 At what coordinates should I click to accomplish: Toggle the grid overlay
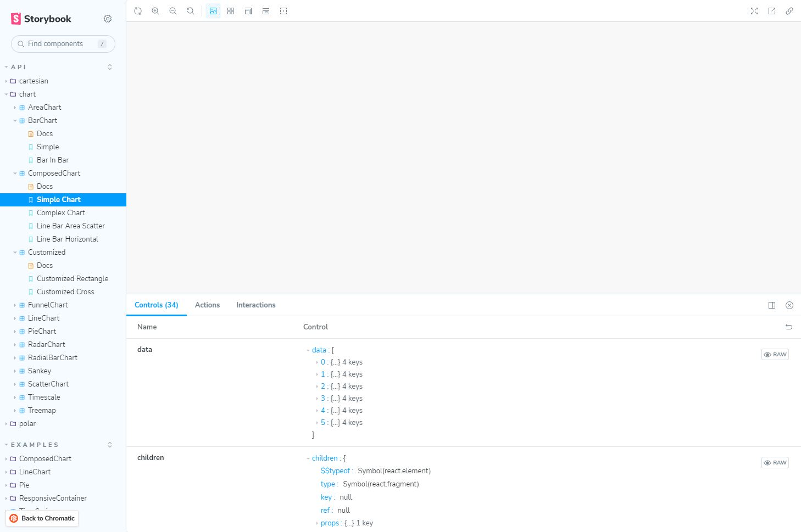tap(231, 10)
